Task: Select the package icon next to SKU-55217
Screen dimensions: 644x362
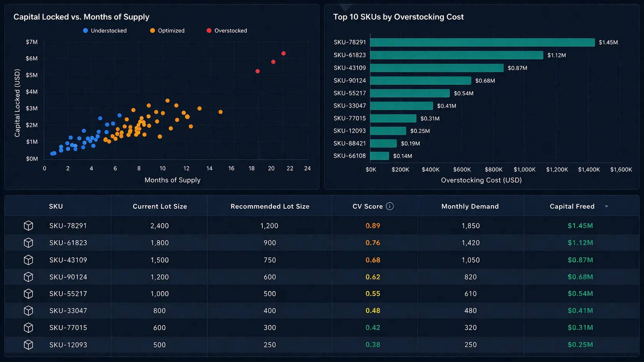Action: tap(29, 293)
